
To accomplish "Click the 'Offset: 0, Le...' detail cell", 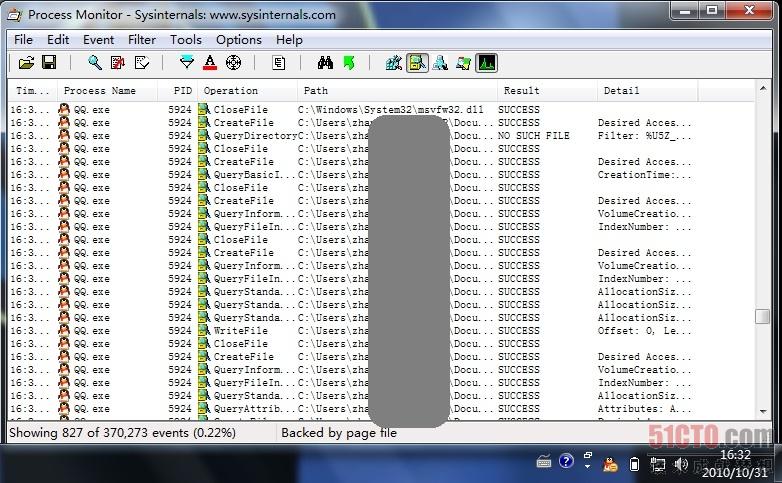I will click(644, 331).
